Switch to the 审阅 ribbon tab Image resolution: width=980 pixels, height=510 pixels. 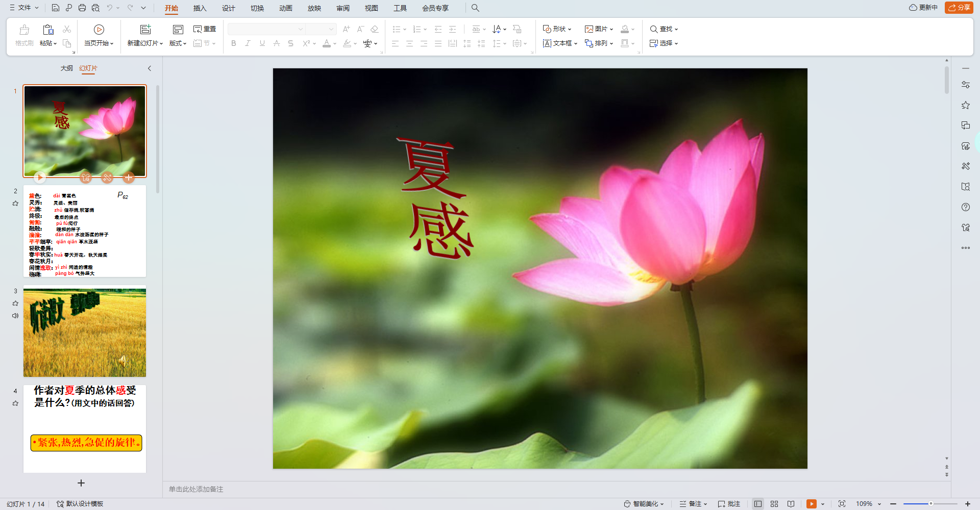tap(343, 8)
